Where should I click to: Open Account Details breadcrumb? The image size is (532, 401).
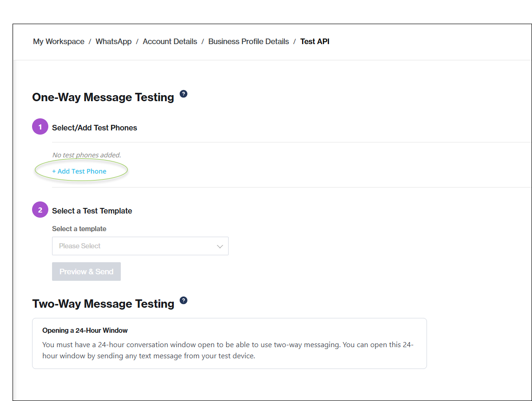(x=170, y=41)
